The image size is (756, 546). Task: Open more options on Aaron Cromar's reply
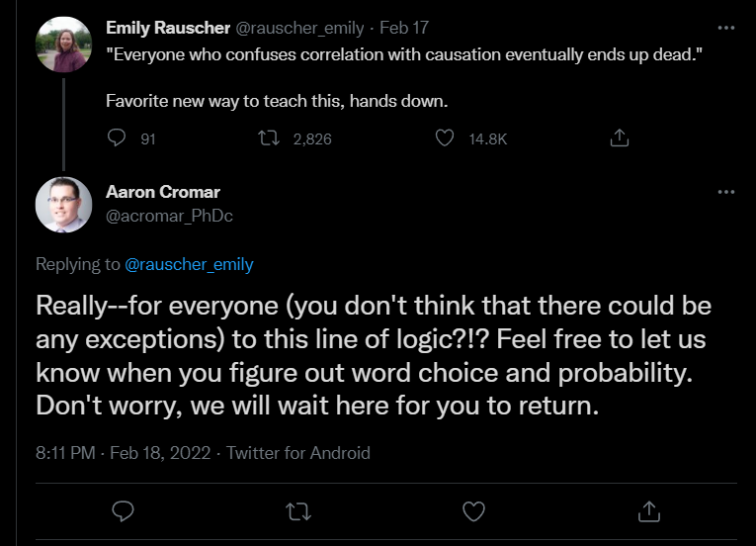(726, 191)
